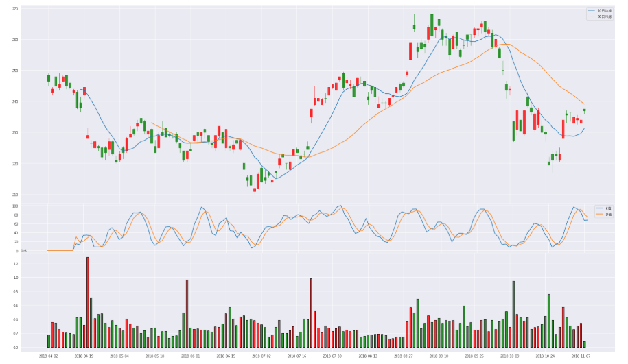Image resolution: width=628 pixels, height=364 pixels.
Task: Click KD axis label 80
Action: point(16,215)
